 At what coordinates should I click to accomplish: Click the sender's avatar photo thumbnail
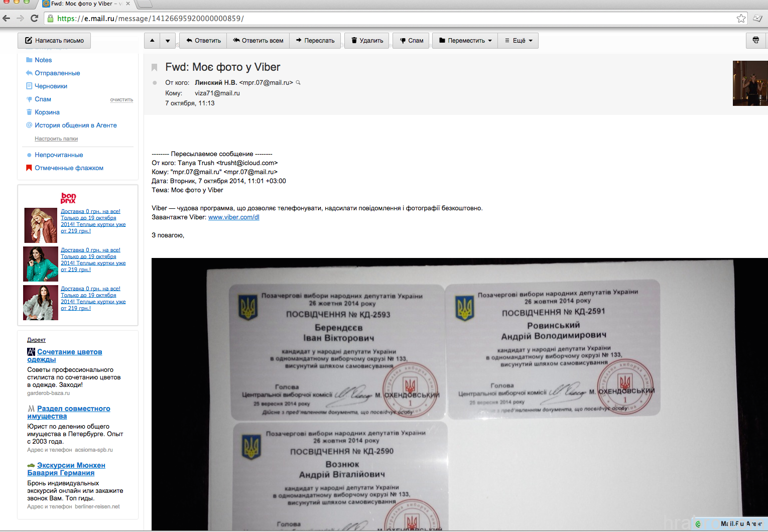pos(750,83)
